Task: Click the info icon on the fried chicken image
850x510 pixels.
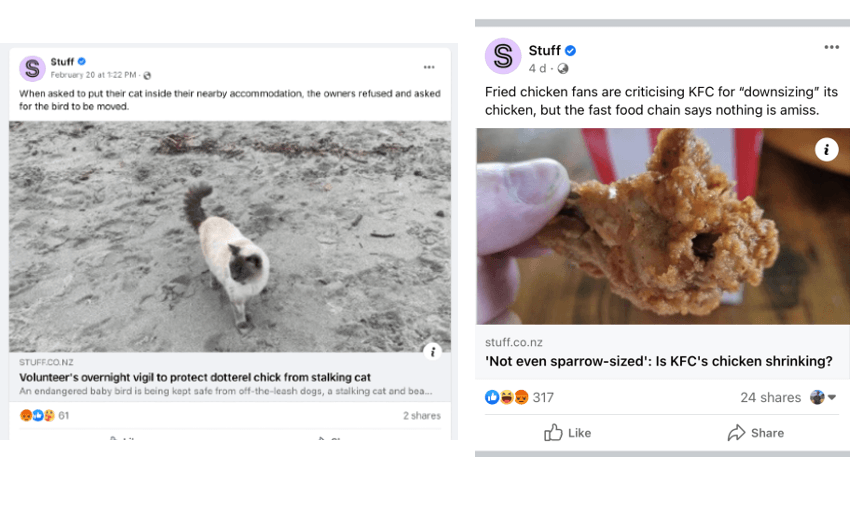Action: 826,150
